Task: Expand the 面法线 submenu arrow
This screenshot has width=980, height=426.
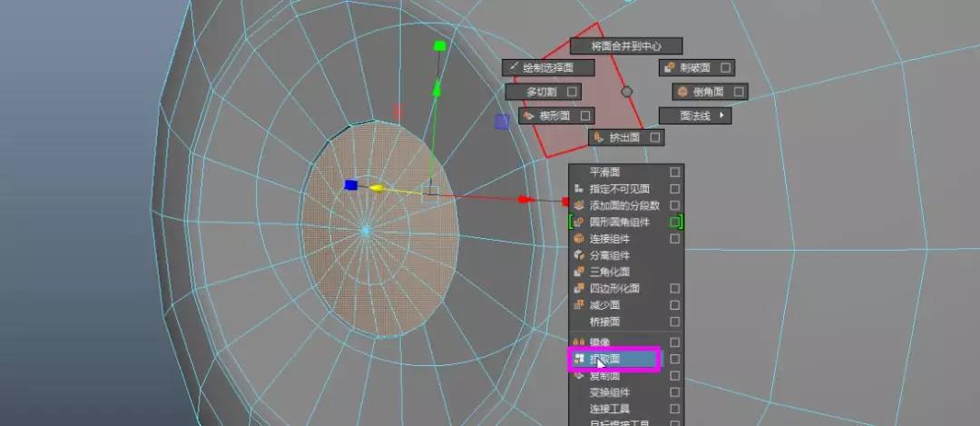Action: (x=722, y=115)
